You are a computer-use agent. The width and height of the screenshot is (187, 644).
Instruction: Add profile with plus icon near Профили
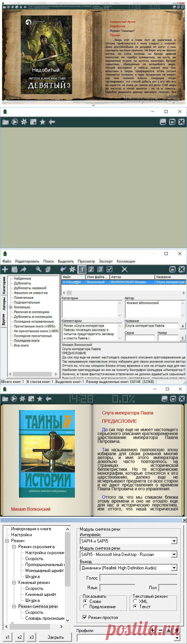click(152, 631)
